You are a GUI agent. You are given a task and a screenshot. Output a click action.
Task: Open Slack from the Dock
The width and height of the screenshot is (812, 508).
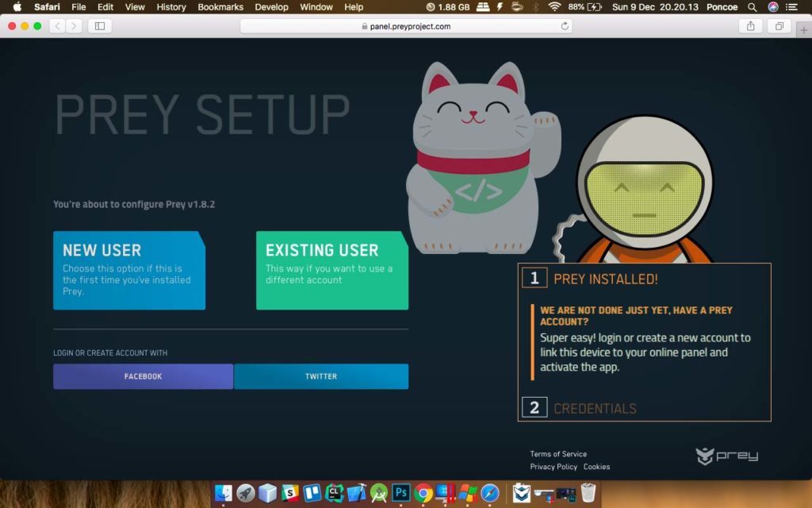click(290, 493)
